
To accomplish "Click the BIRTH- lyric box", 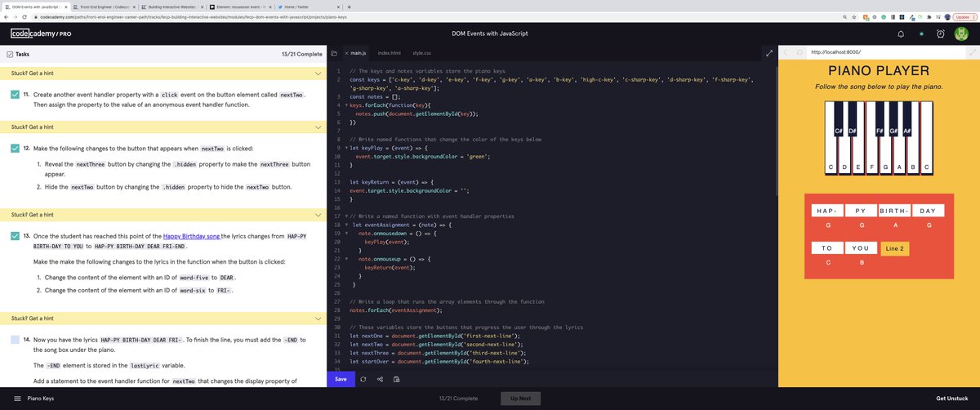I will 894,211.
